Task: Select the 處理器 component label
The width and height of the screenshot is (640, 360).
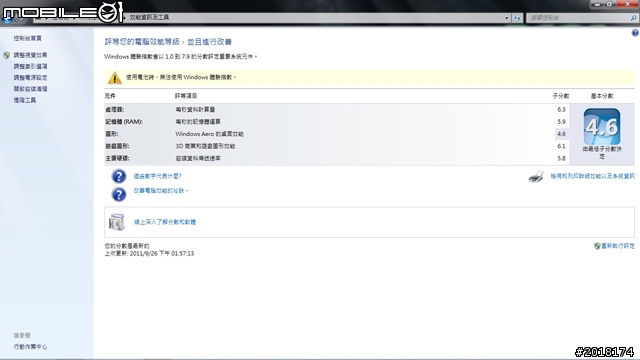Action: click(115, 109)
